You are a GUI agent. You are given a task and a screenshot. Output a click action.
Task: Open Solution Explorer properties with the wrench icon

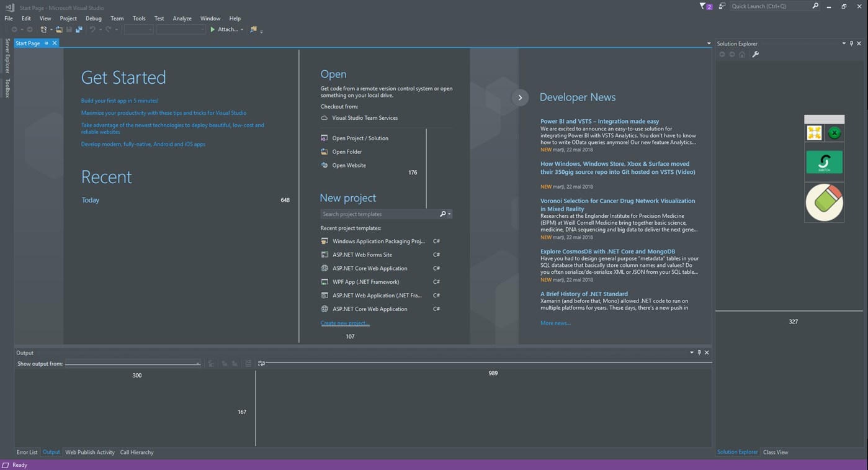(755, 54)
